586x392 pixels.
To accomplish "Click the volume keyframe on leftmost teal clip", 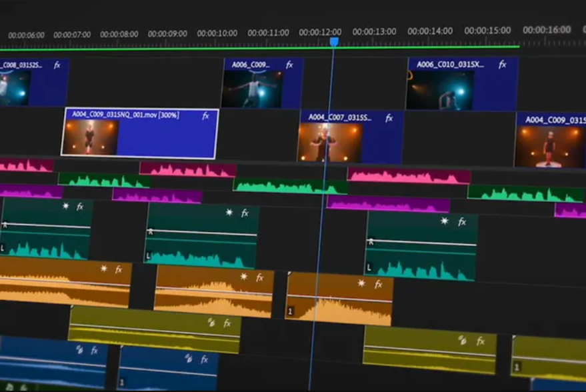I will 5,225.
